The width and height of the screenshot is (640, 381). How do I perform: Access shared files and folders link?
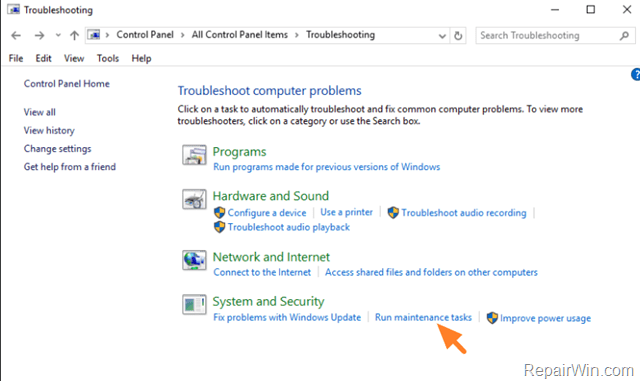pos(431,272)
